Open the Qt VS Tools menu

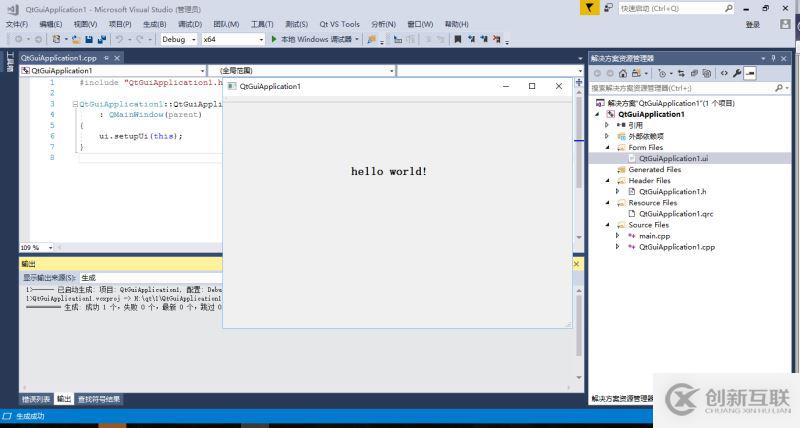point(339,24)
